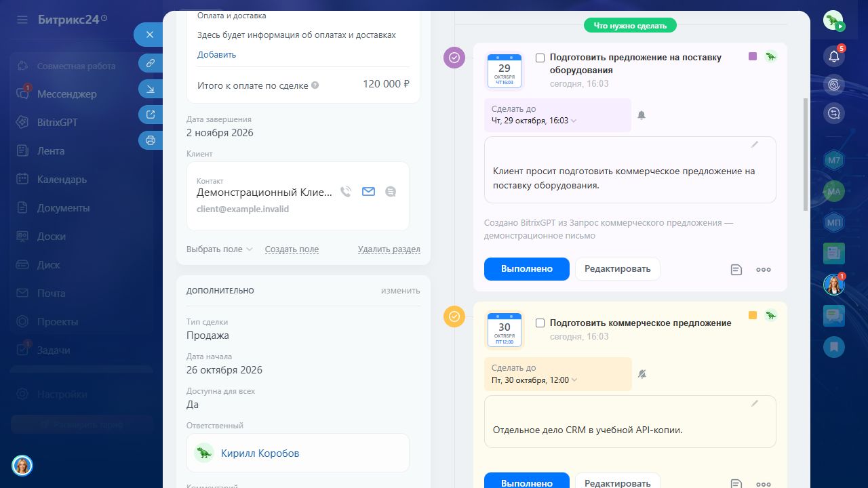Click Добавить link under payment and delivery
868x488 pixels.
(216, 54)
